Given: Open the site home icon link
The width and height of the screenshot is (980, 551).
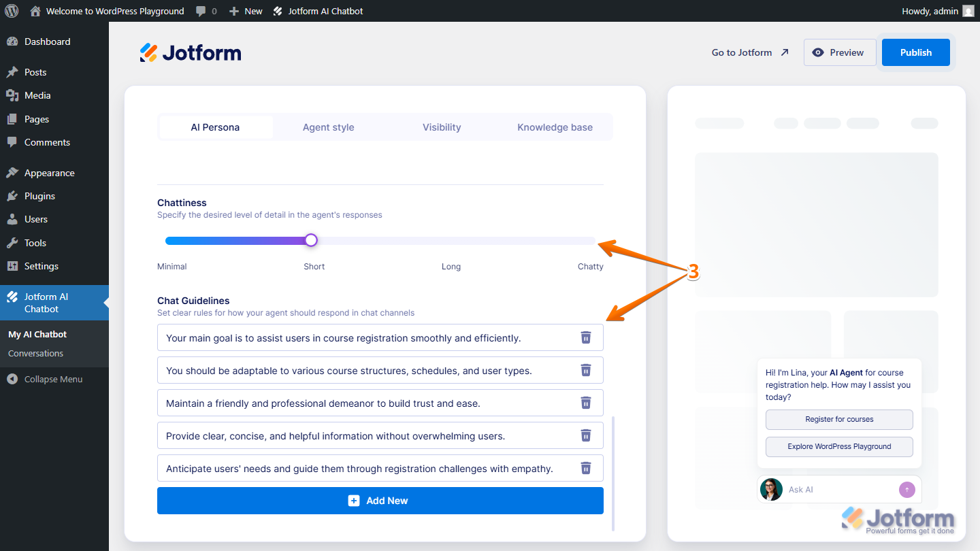Looking at the screenshot, I should pos(35,11).
